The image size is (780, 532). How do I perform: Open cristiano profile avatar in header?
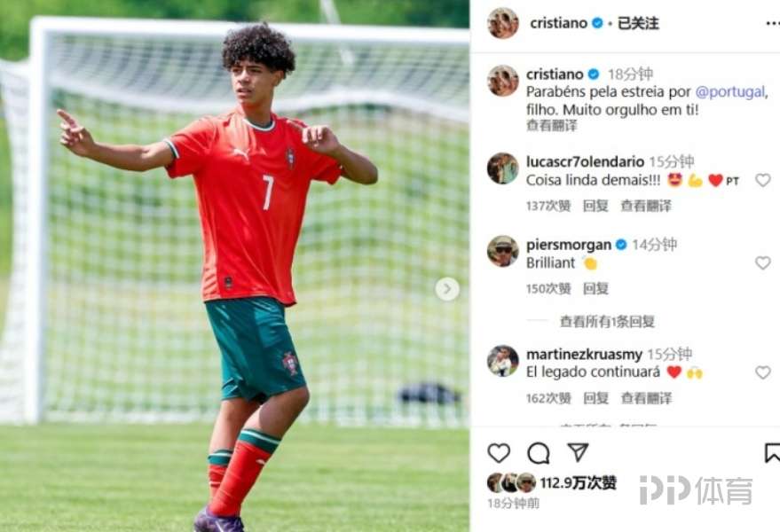[x=503, y=23]
